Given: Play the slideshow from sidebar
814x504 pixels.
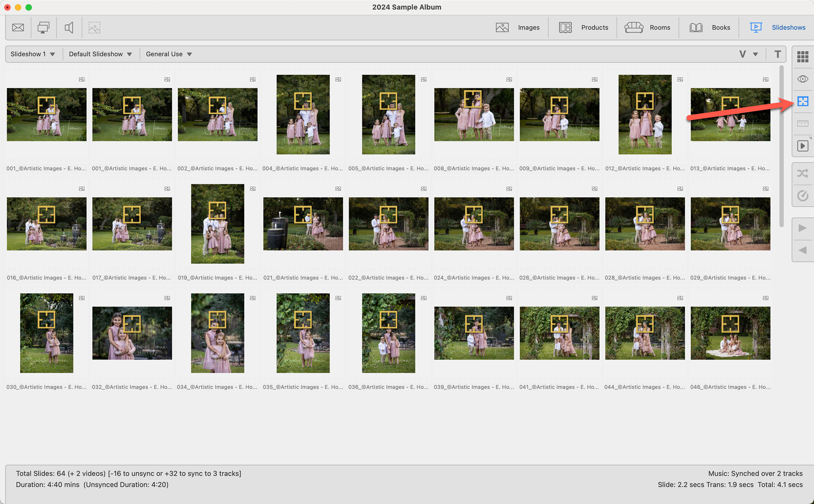Looking at the screenshot, I should [802, 146].
